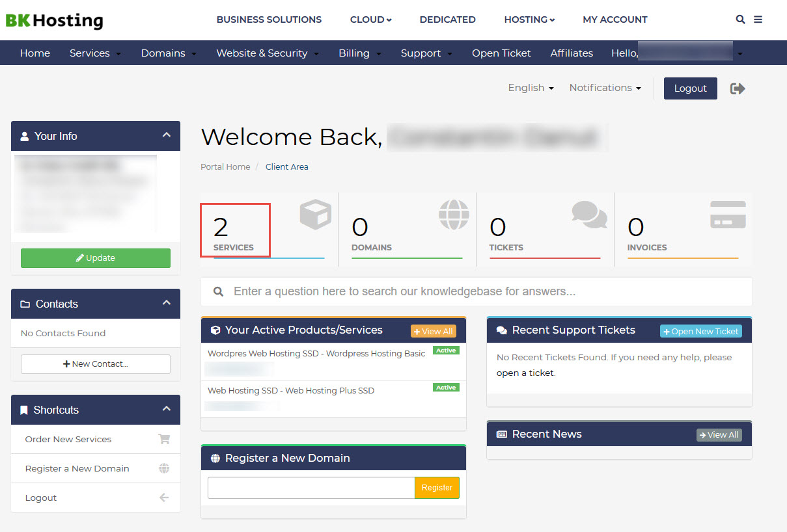
Task: Follow the Portal Home breadcrumb link
Action: [x=225, y=167]
